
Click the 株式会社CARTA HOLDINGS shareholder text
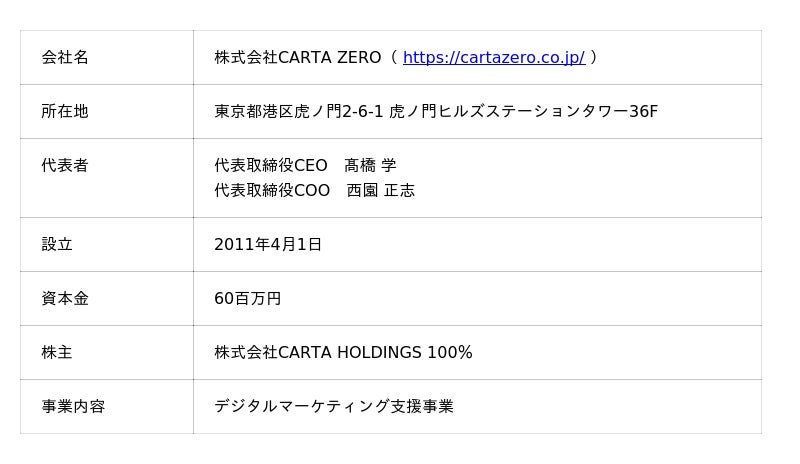point(318,353)
